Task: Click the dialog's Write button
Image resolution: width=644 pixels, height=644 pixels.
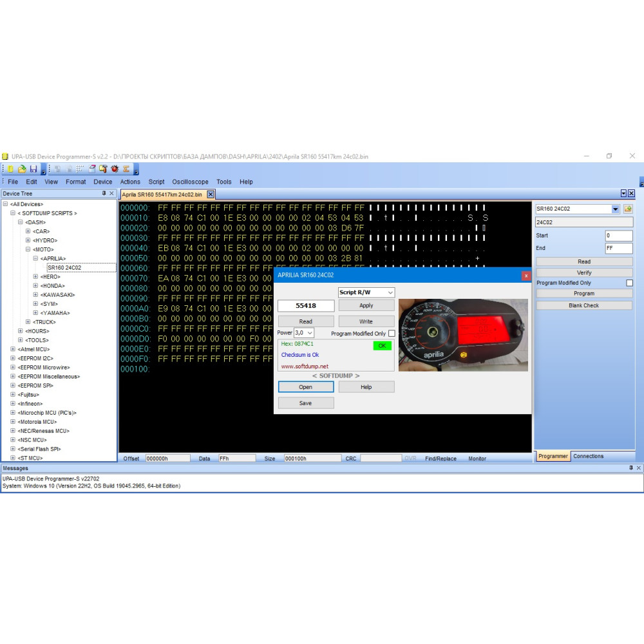Action: 366,321
